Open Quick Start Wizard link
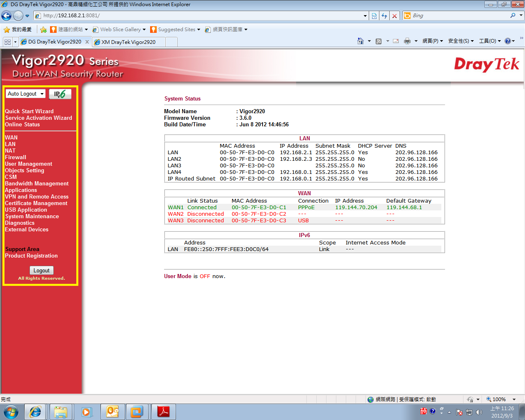Viewport: 525px width, 420px height. 29,111
